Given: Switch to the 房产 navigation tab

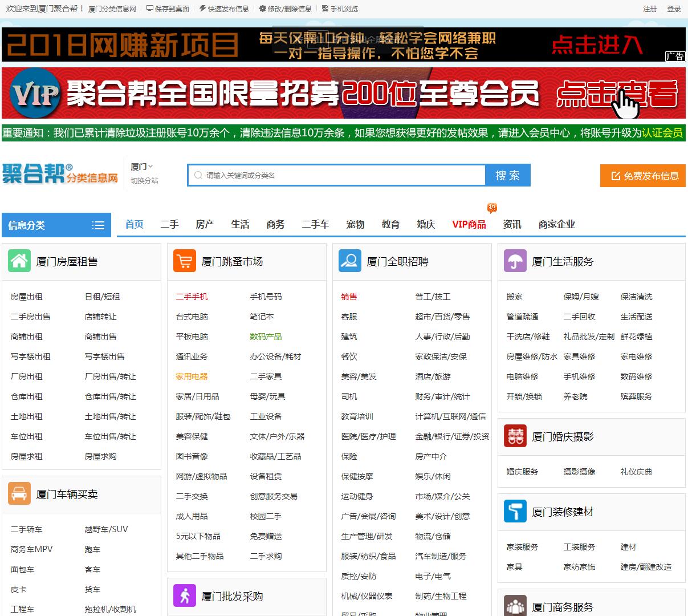Looking at the screenshot, I should 205,225.
